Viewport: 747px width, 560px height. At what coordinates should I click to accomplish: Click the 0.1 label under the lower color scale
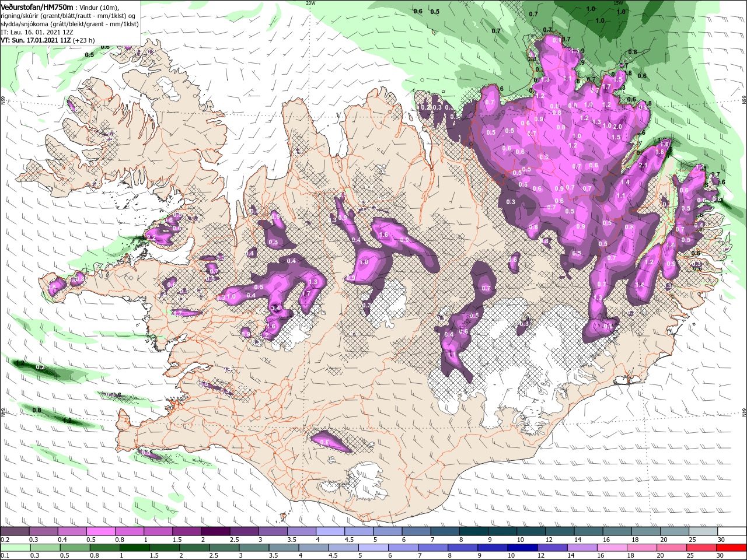point(5,556)
